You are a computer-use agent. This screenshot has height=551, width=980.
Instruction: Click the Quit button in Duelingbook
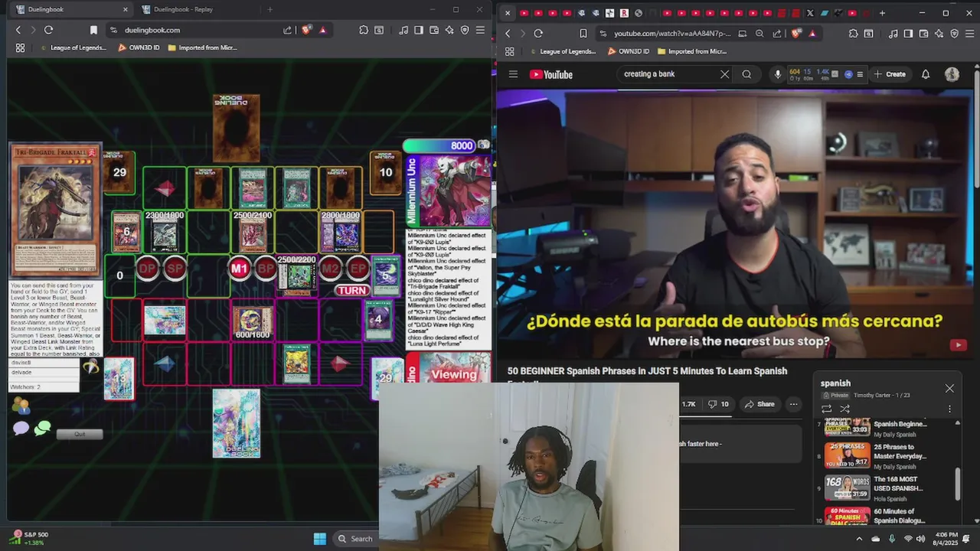(x=79, y=434)
